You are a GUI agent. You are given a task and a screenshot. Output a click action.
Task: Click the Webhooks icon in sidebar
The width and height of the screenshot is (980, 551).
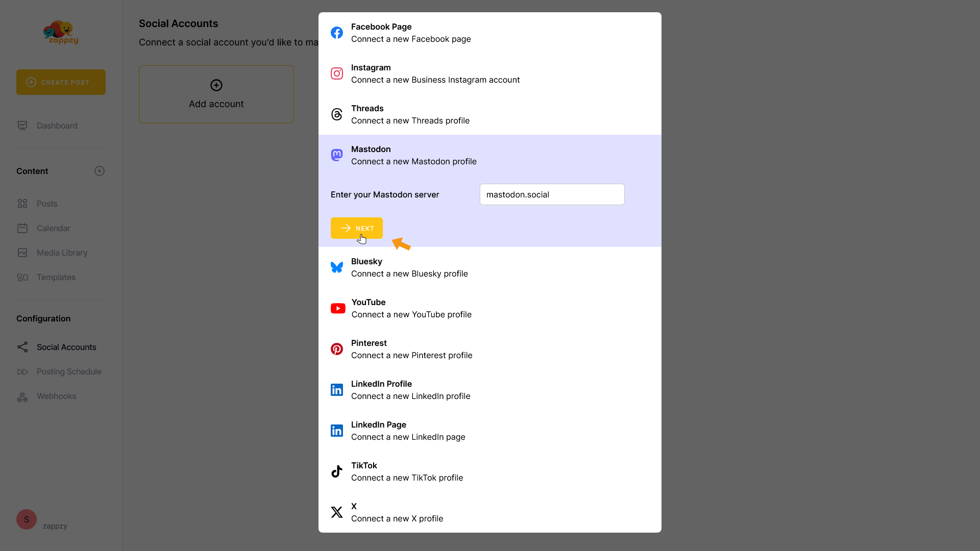(22, 396)
